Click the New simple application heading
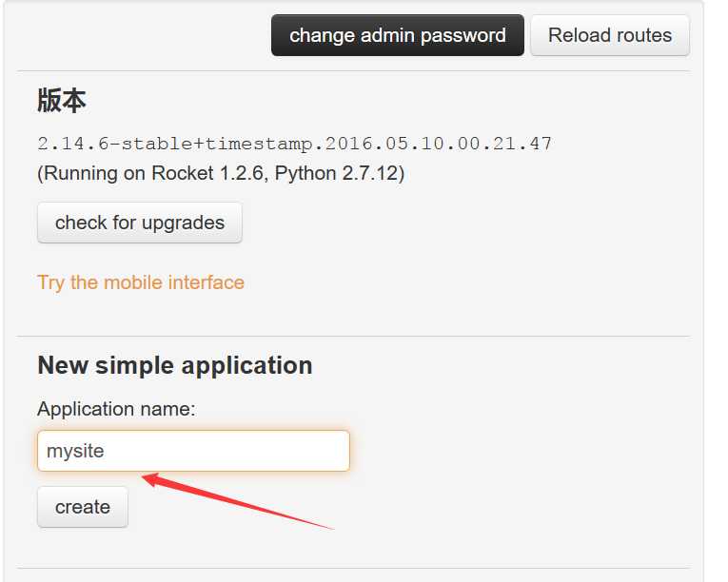 point(175,365)
